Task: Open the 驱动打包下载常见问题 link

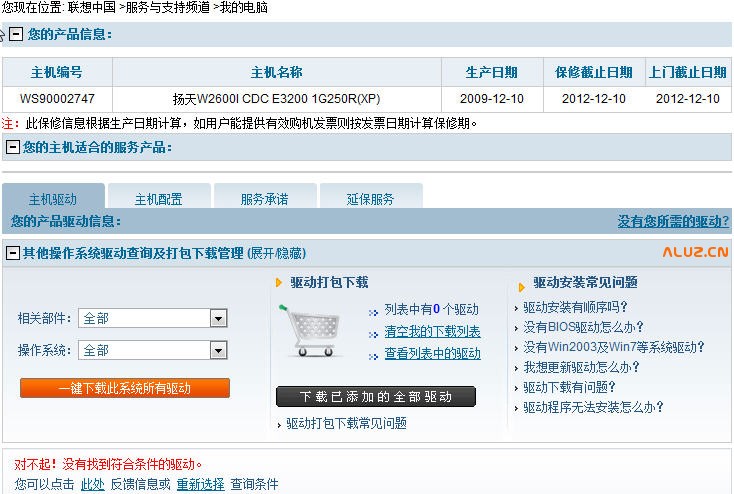Action: coord(346,423)
